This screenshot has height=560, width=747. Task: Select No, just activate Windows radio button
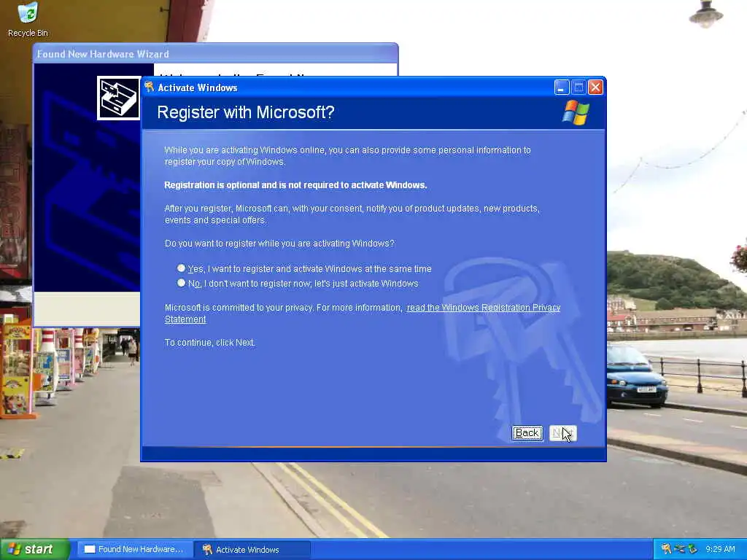(x=181, y=283)
